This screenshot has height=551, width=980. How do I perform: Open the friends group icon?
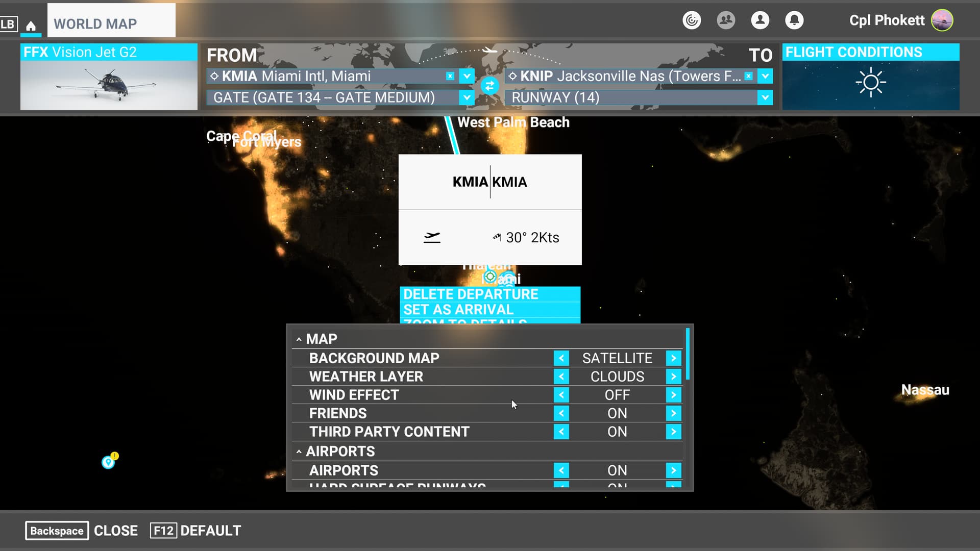click(726, 20)
